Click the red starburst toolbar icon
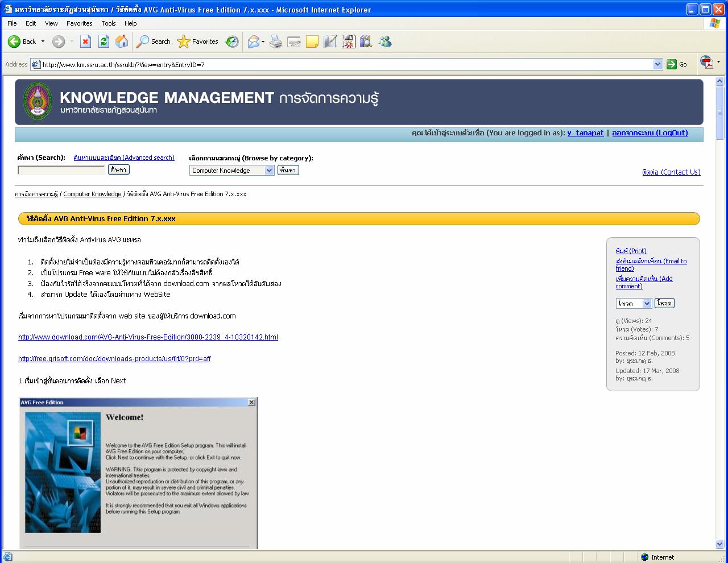Image resolution: width=728 pixels, height=563 pixels. pyautogui.click(x=349, y=42)
